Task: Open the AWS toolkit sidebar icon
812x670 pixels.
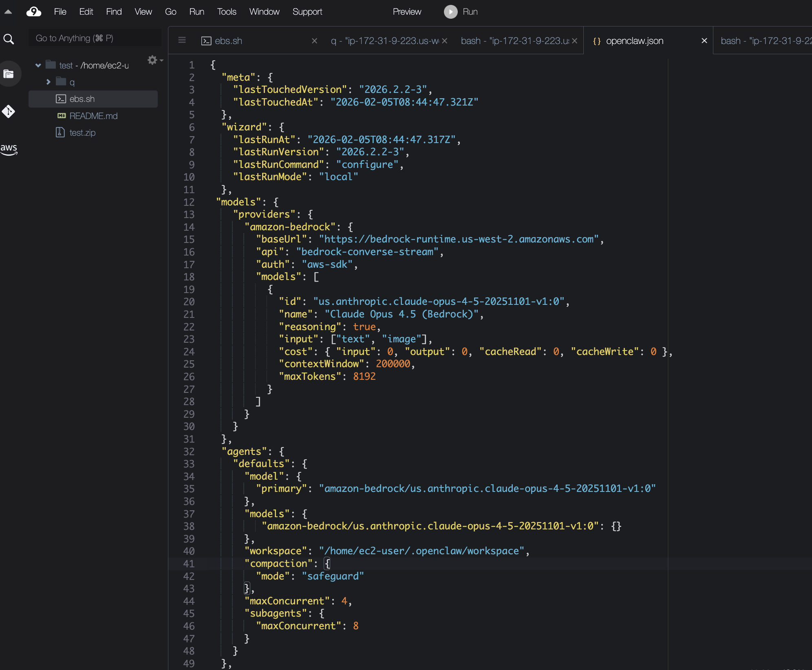Action: [9, 149]
